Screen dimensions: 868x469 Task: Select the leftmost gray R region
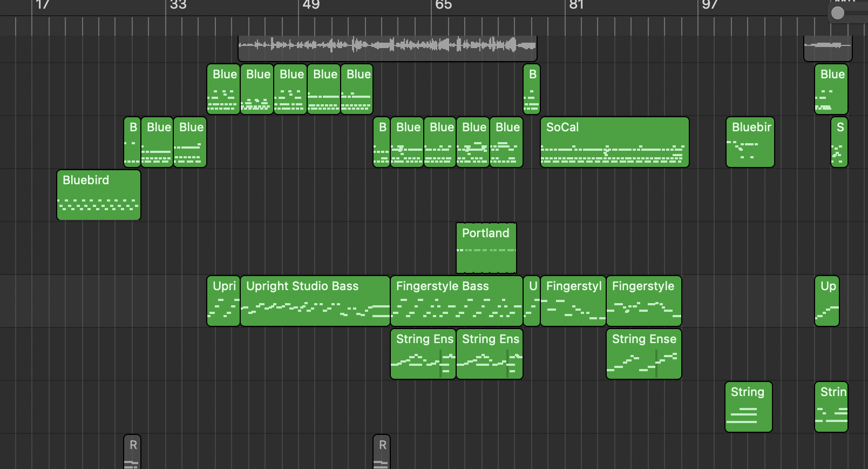(x=132, y=452)
